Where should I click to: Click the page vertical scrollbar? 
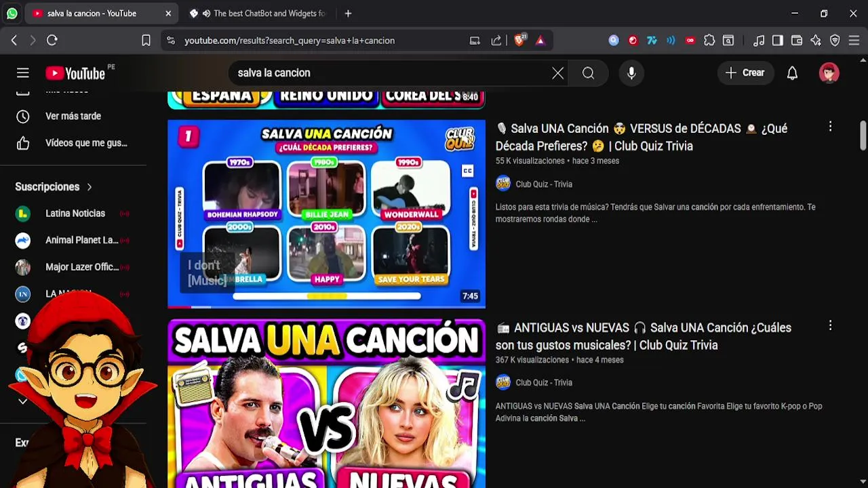(863, 136)
